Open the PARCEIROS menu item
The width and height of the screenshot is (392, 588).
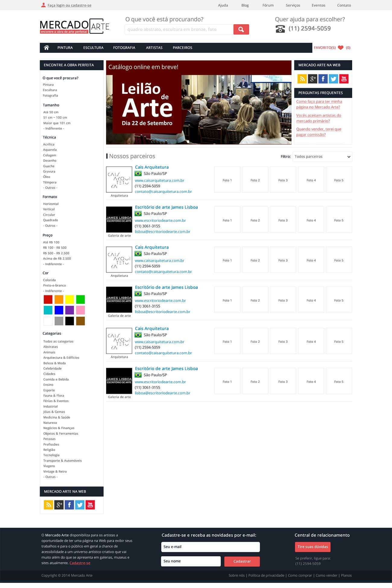[182, 48]
